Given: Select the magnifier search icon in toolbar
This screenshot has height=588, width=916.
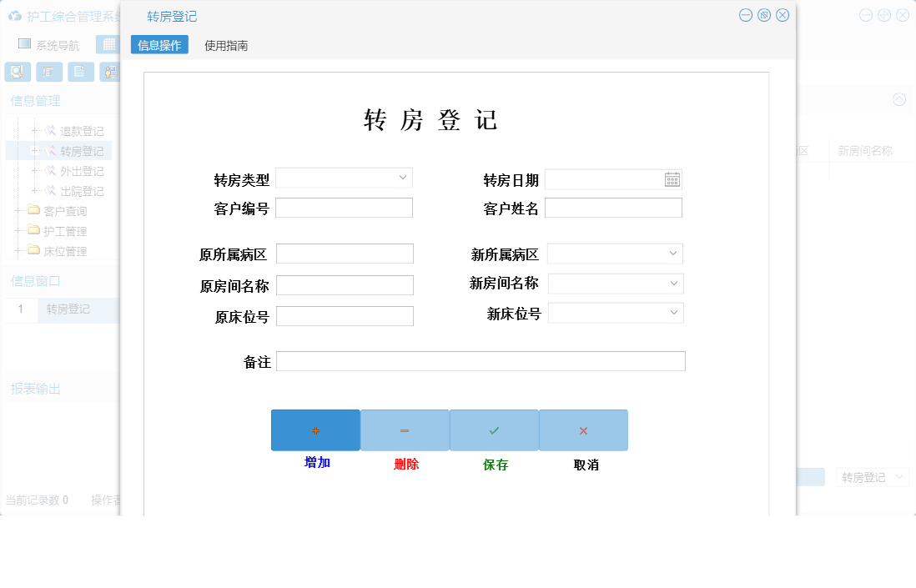Looking at the screenshot, I should [17, 72].
